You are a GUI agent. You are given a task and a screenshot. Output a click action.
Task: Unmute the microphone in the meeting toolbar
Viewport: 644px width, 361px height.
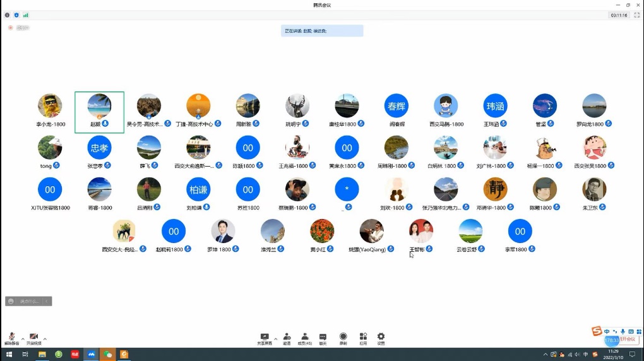tap(11, 338)
